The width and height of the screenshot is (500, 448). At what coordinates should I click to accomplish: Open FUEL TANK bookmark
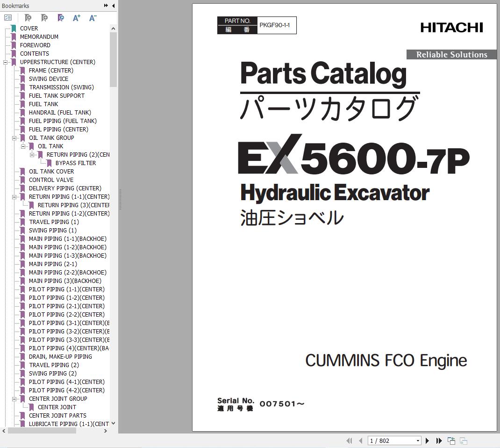43,104
